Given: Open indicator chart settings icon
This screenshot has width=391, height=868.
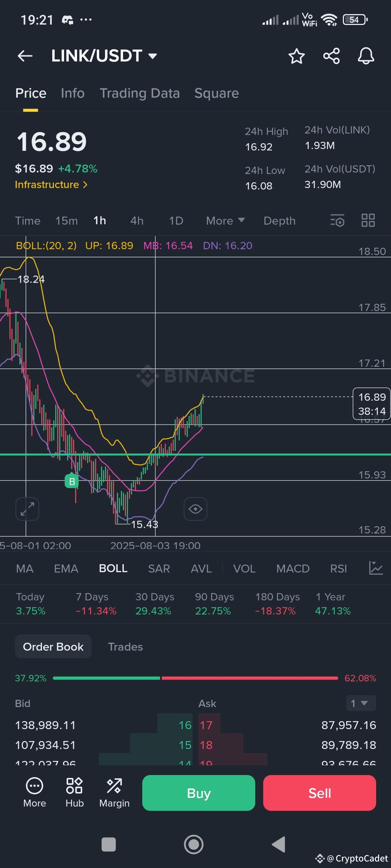Looking at the screenshot, I should tap(375, 568).
